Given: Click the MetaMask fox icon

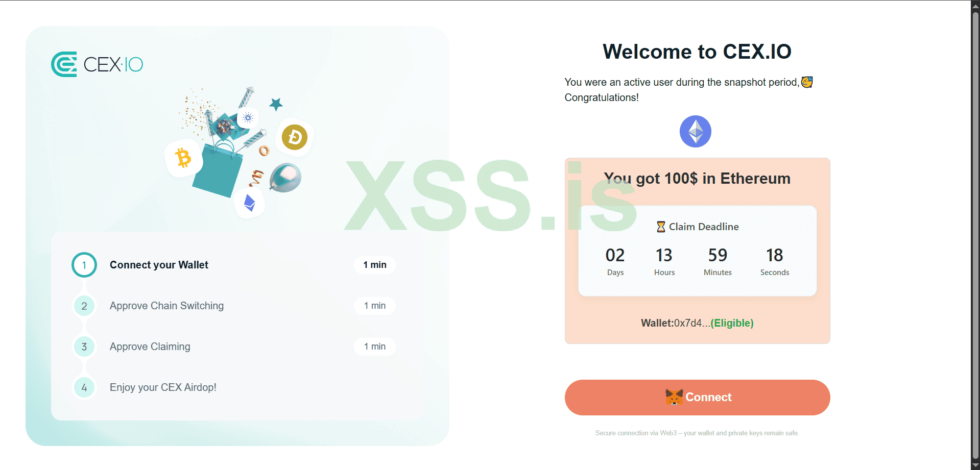Looking at the screenshot, I should tap(674, 397).
